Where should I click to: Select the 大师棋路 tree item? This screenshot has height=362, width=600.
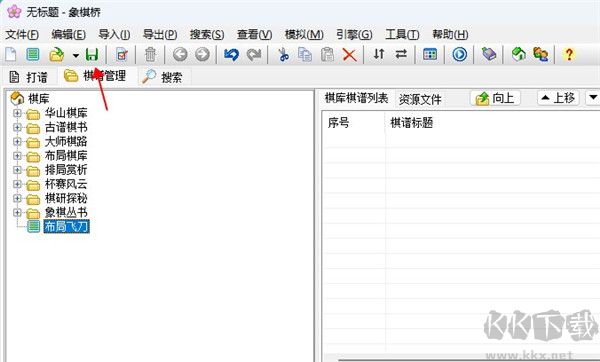pos(66,142)
